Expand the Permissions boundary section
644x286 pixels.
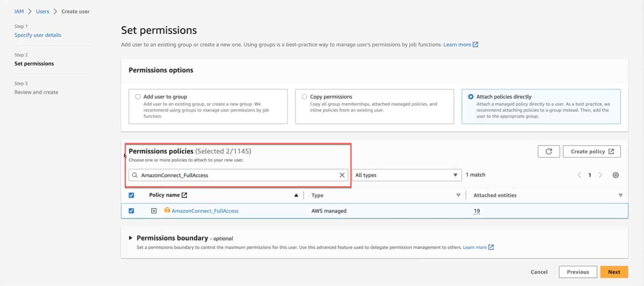pyautogui.click(x=130, y=238)
